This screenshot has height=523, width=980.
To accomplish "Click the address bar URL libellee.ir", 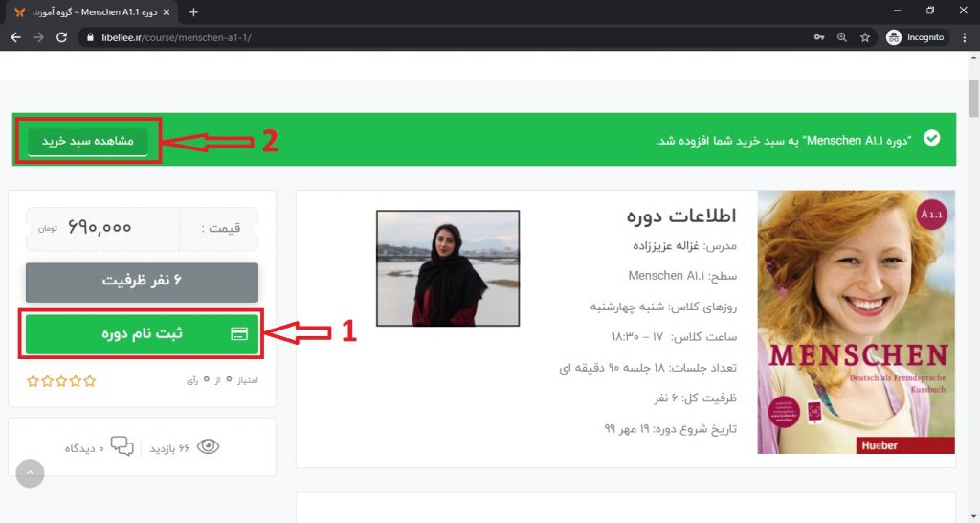I will (x=176, y=37).
